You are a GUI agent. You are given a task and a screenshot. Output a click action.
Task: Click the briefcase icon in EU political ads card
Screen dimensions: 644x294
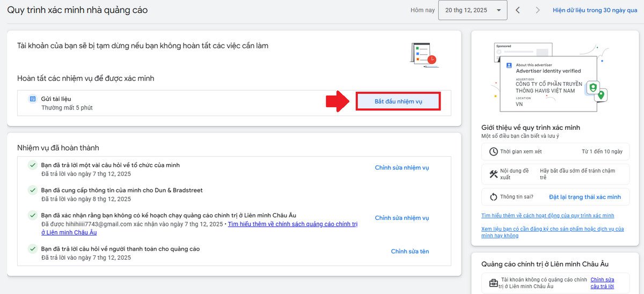pyautogui.click(x=493, y=283)
